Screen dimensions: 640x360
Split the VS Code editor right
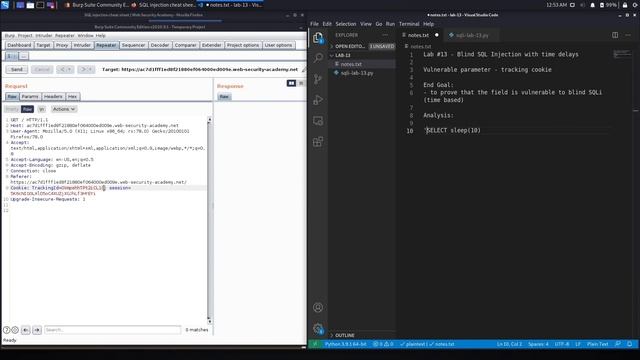(615, 35)
